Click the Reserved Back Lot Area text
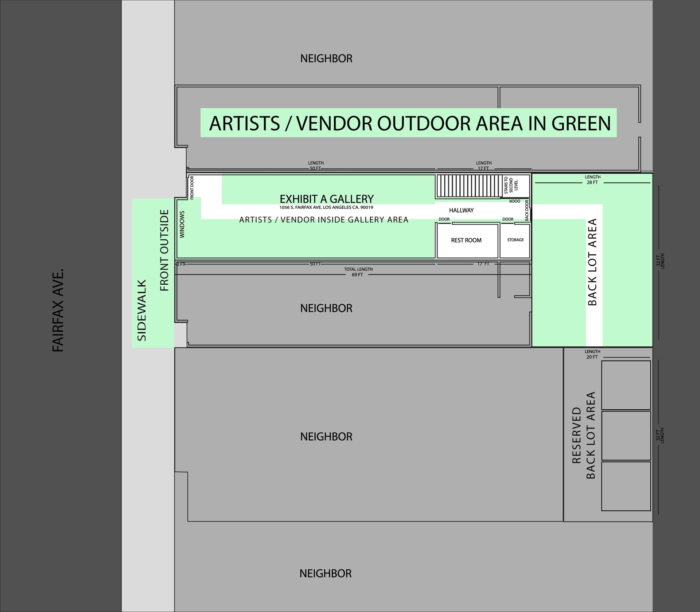The height and width of the screenshot is (612, 700). point(583,435)
